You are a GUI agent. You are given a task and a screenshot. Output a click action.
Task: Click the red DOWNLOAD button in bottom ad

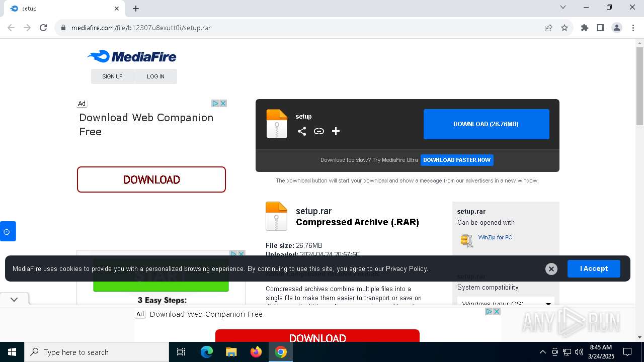click(317, 336)
